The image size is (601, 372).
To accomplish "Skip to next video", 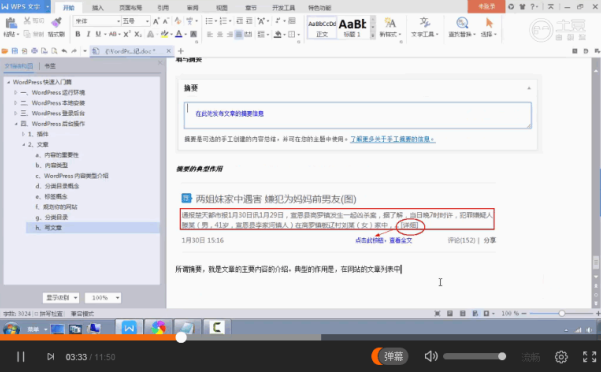I will click(x=50, y=357).
